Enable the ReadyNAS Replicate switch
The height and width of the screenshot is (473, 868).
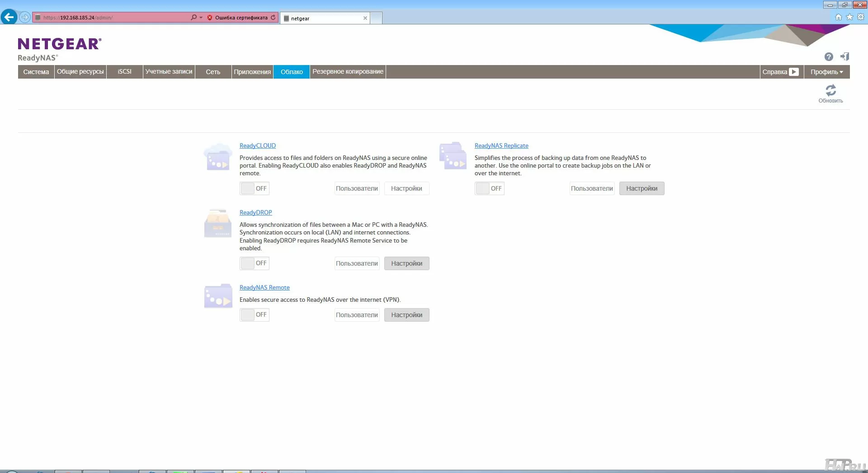coord(489,188)
